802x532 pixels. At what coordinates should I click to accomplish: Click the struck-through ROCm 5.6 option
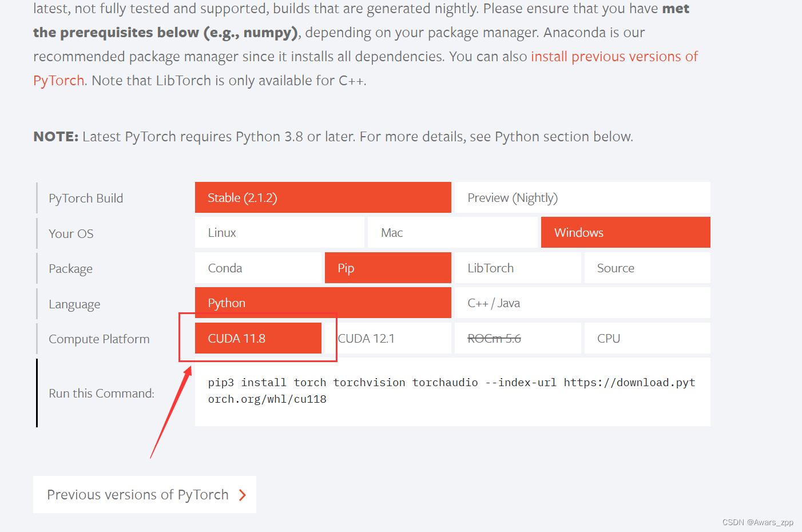[517, 338]
